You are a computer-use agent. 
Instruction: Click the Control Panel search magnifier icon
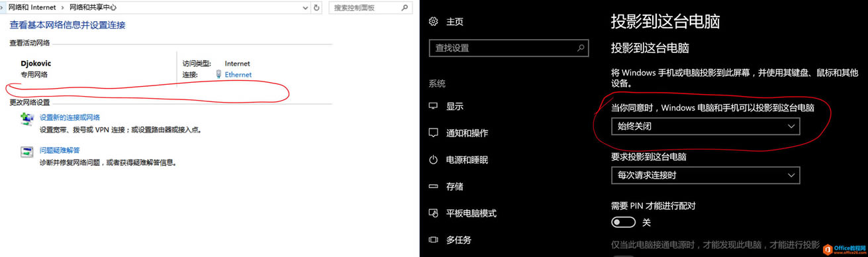[x=405, y=7]
